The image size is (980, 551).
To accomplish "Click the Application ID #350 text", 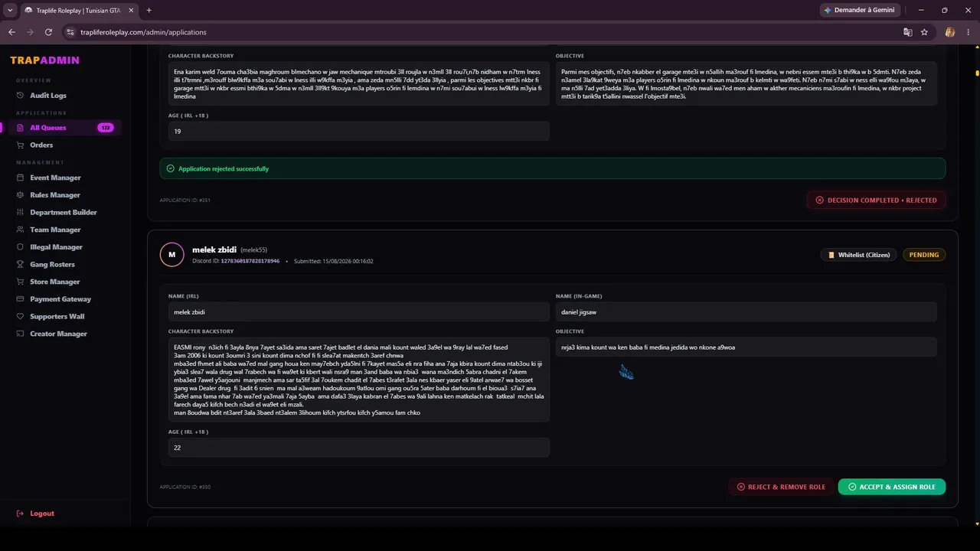I will pos(185,487).
